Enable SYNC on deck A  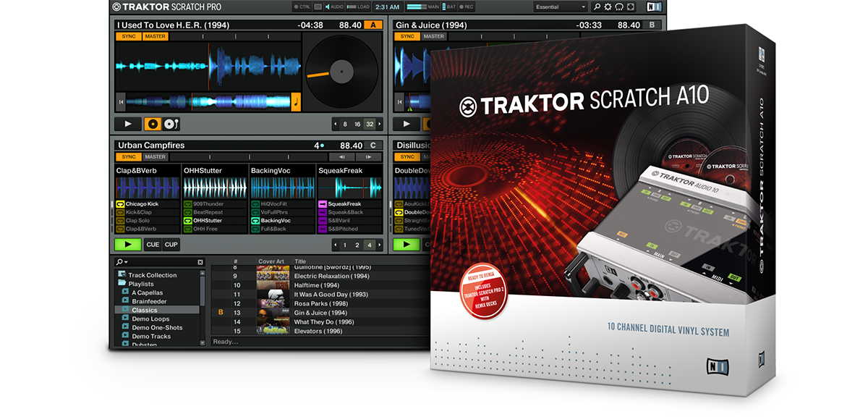coord(128,36)
